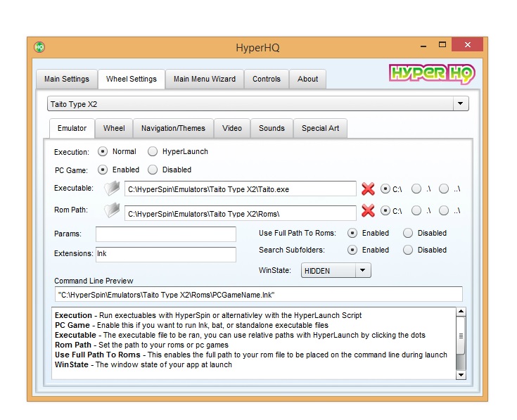Select HyperLaunch execution mode
This screenshot has height=420, width=517.
[153, 152]
